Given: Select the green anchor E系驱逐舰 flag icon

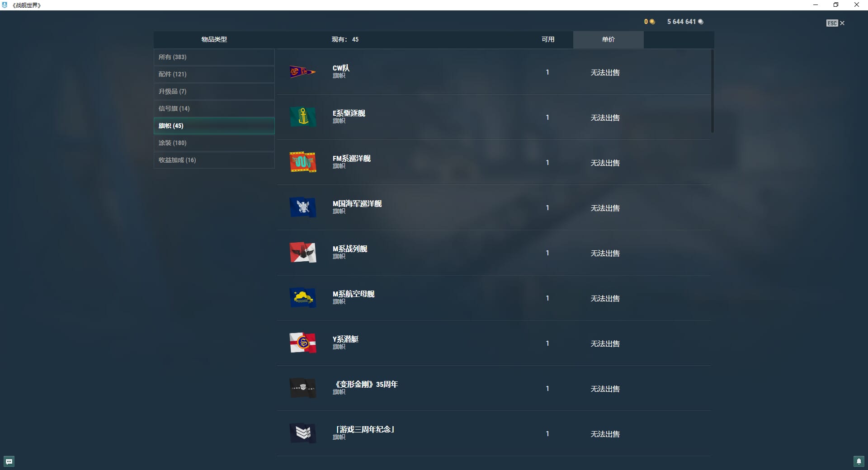Looking at the screenshot, I should [302, 117].
